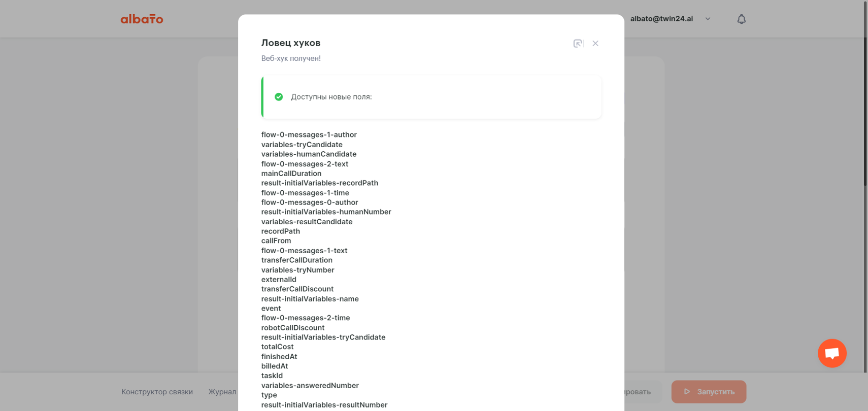This screenshot has width=868, height=411.
Task: Click the play icon in Запустить
Action: coord(687,392)
